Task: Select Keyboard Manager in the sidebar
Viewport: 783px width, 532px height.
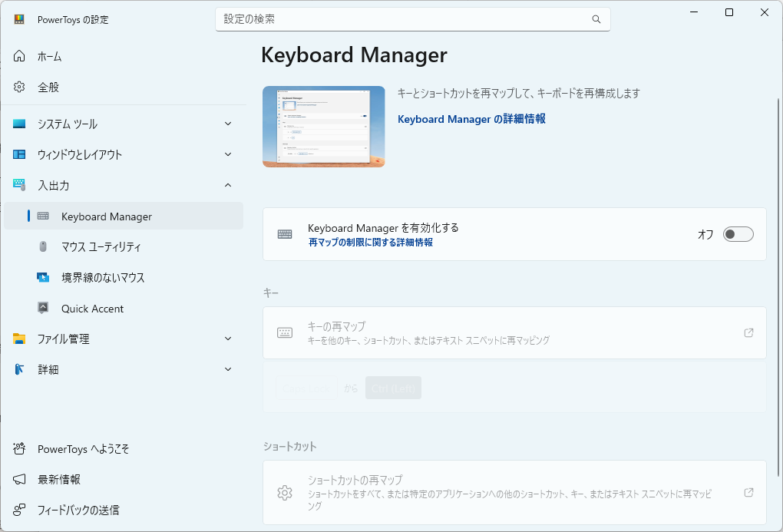Action: click(107, 216)
